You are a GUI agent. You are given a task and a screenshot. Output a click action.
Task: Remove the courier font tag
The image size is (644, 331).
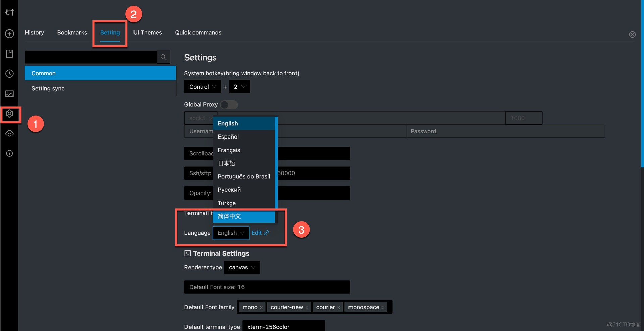coord(339,307)
